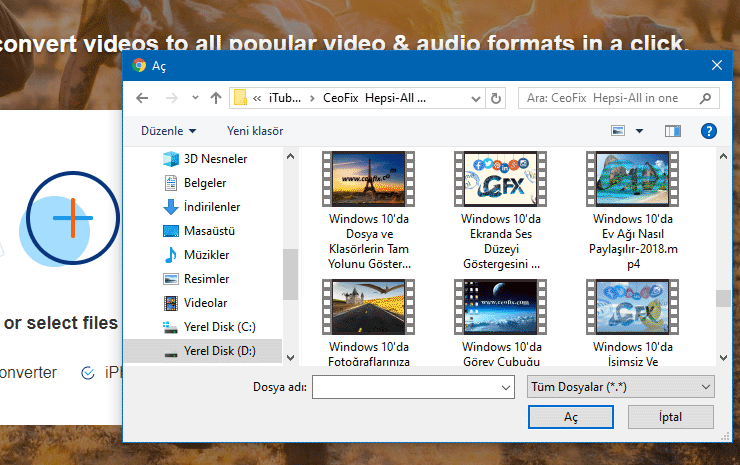
Task: Toggle the preview pane
Action: [x=673, y=131]
